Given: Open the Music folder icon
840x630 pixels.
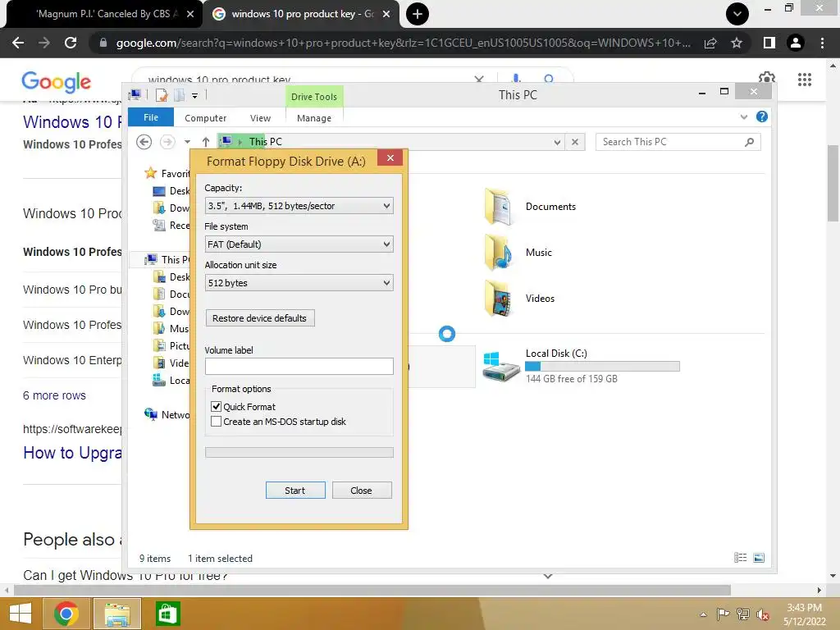Looking at the screenshot, I should [x=498, y=253].
